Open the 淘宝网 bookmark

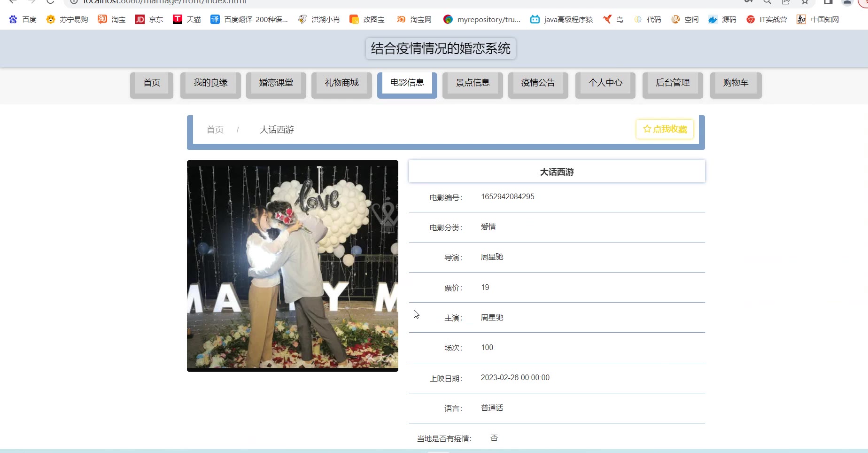click(414, 19)
